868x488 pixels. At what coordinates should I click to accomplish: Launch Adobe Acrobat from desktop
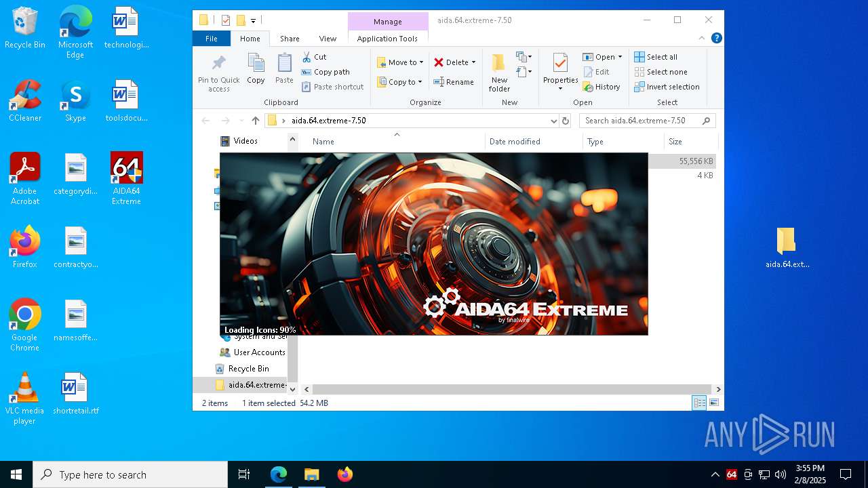[25, 179]
